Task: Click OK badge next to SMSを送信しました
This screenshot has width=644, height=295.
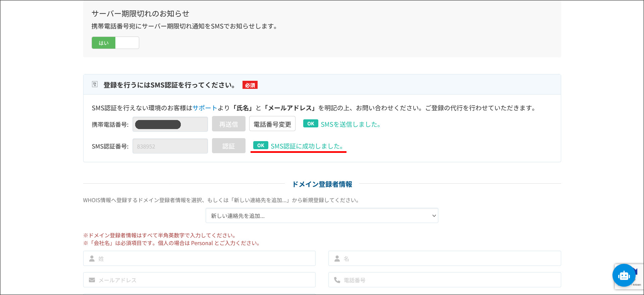Action: click(311, 124)
